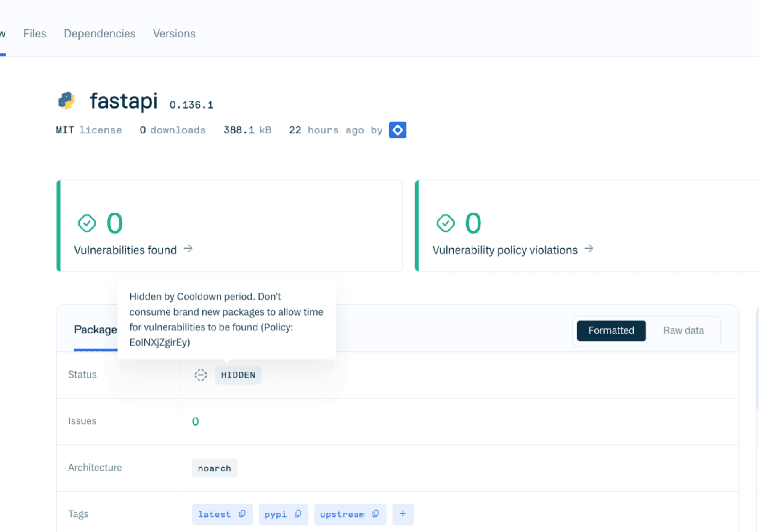Image resolution: width=759 pixels, height=532 pixels.
Task: Open Vulnerability policy violations details
Action: point(505,250)
